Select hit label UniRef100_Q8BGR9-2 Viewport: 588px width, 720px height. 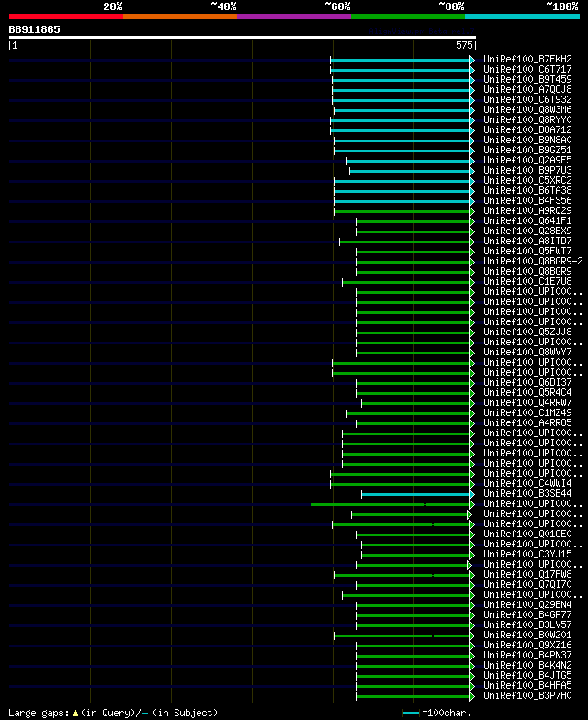(533, 261)
